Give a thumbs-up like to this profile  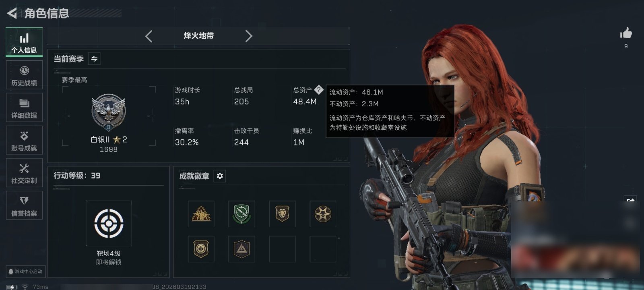pyautogui.click(x=626, y=33)
